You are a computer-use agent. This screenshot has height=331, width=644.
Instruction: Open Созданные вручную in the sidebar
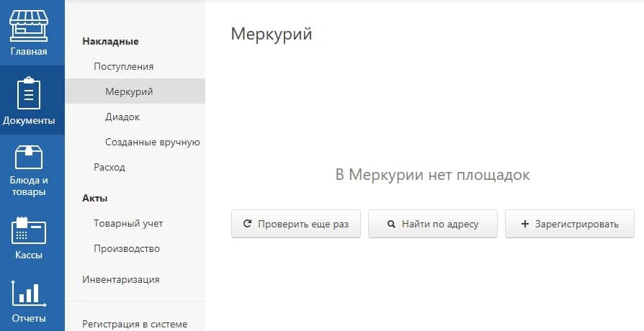click(x=153, y=142)
